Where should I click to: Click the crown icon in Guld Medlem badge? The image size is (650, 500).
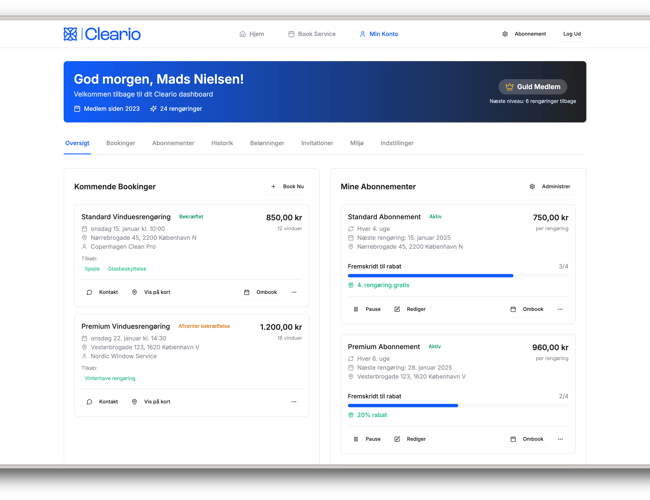click(509, 87)
